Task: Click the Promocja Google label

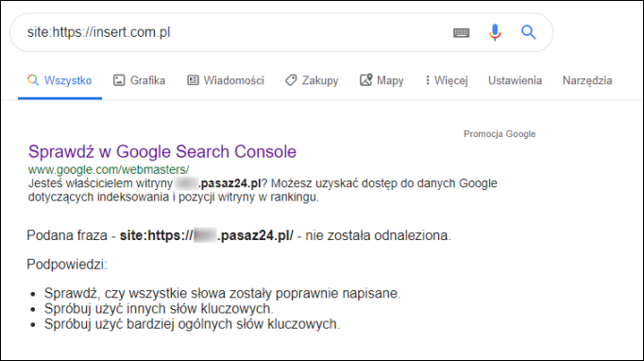Action: tap(500, 134)
